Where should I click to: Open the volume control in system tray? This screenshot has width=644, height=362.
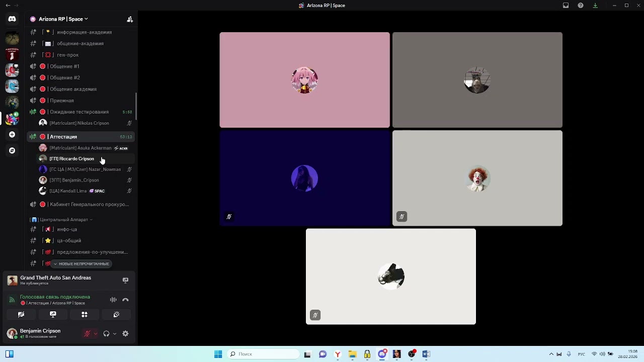pyautogui.click(x=603, y=354)
